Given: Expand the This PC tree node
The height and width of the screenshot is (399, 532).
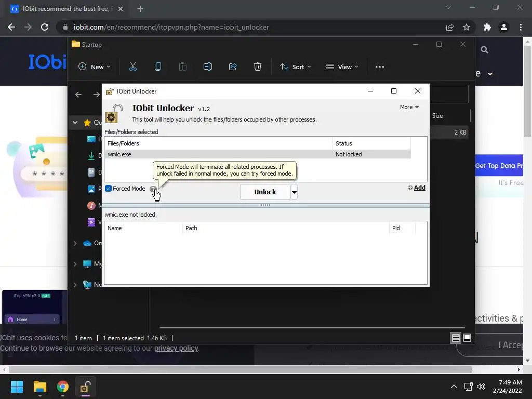Looking at the screenshot, I should (75, 264).
